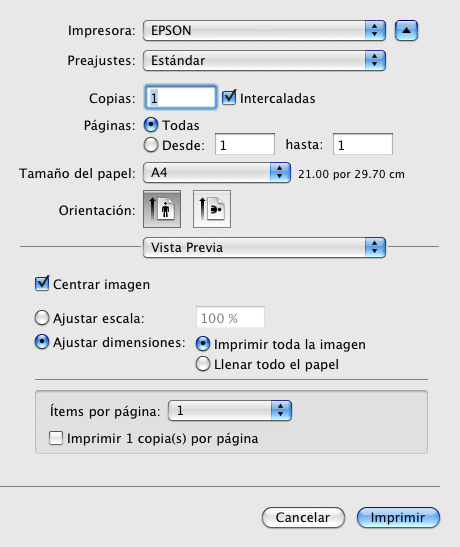The image size is (460, 547).
Task: Toggle the Intercaladas checkbox
Action: [x=229, y=98]
